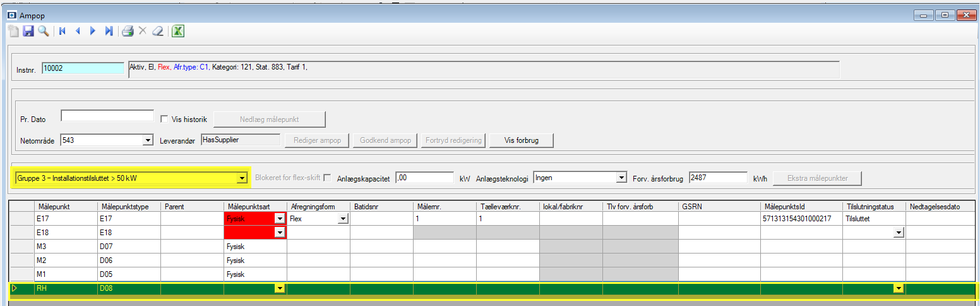980x306 pixels.
Task: Click the D06 Målepunktstype cell
Action: [x=129, y=260]
